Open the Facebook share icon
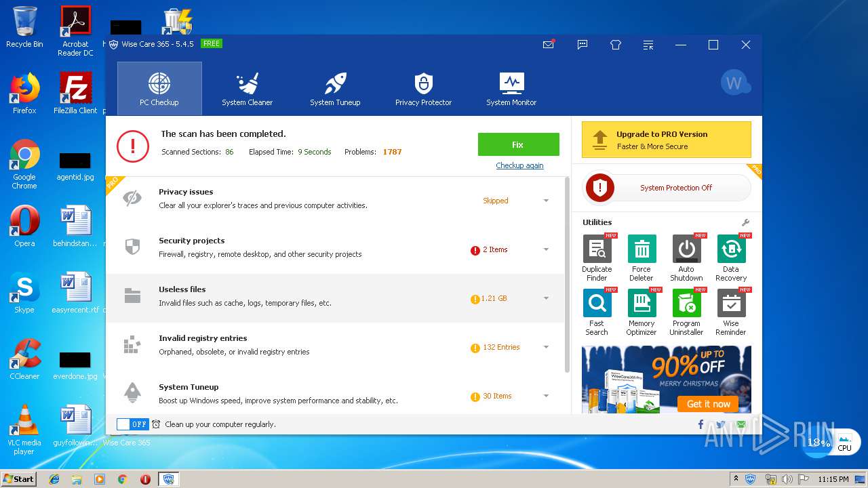This screenshot has height=488, width=868. tap(701, 425)
